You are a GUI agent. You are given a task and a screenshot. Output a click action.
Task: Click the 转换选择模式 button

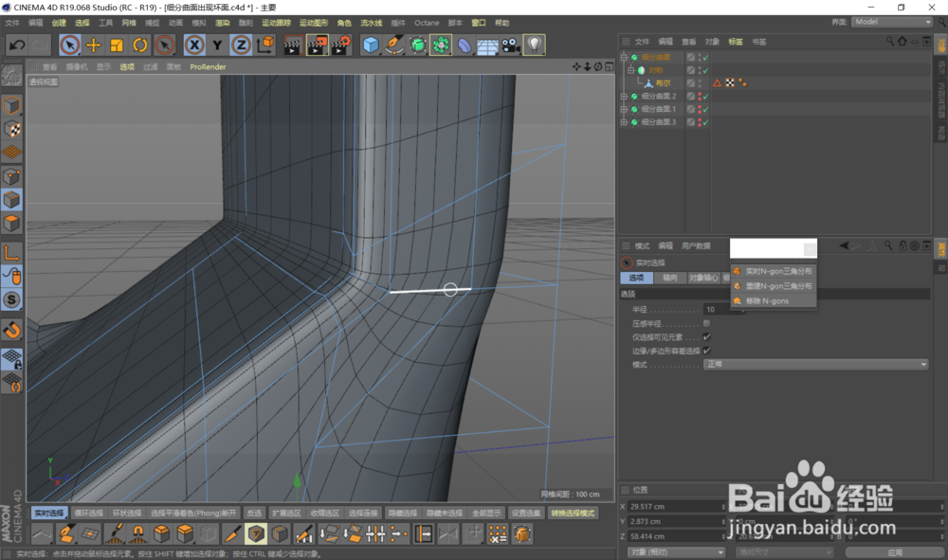(x=573, y=514)
